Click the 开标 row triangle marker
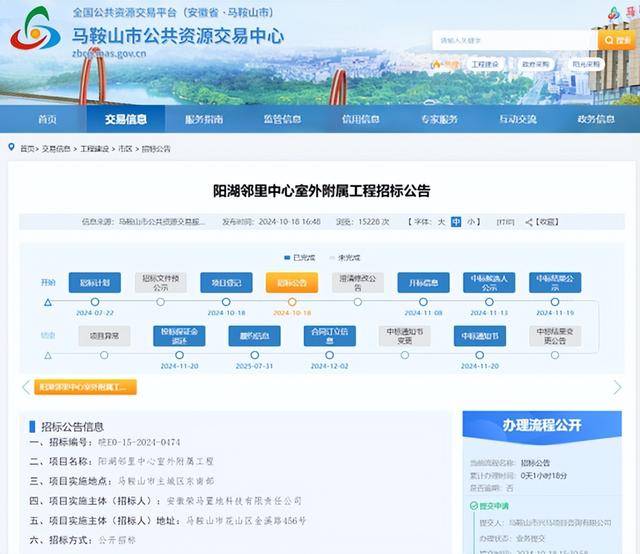 (47, 301)
